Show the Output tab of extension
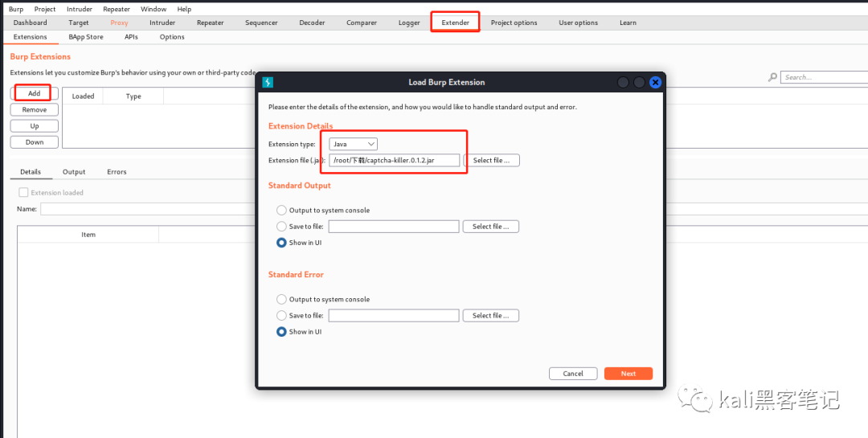 coord(74,172)
